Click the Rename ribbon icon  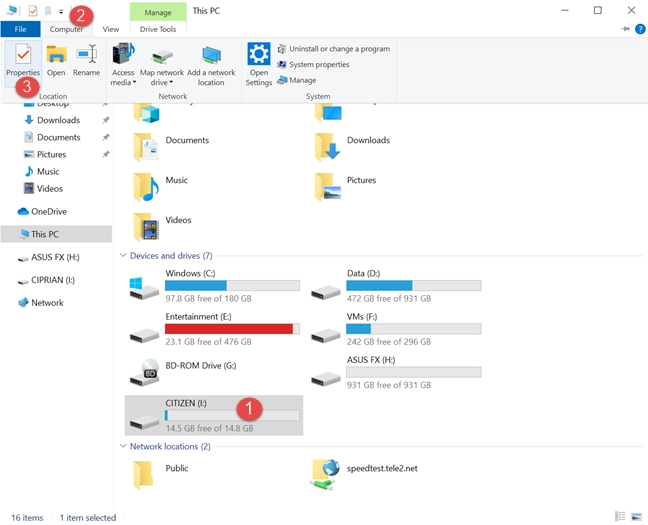click(x=86, y=54)
